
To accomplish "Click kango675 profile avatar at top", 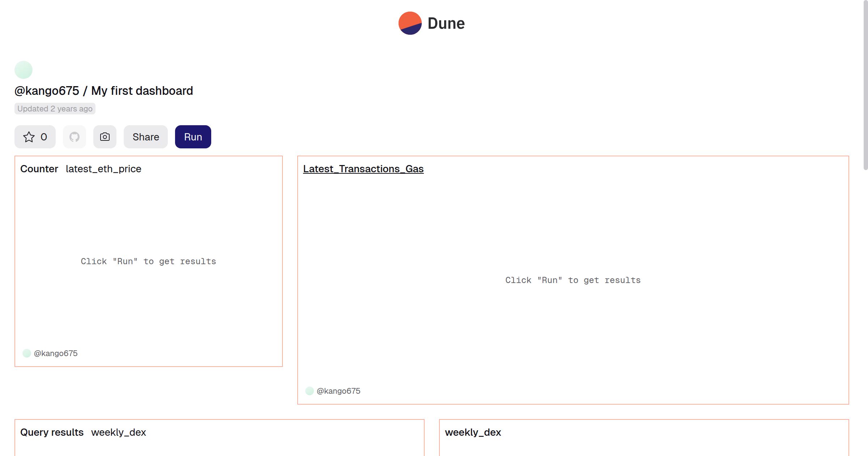I will click(x=24, y=70).
